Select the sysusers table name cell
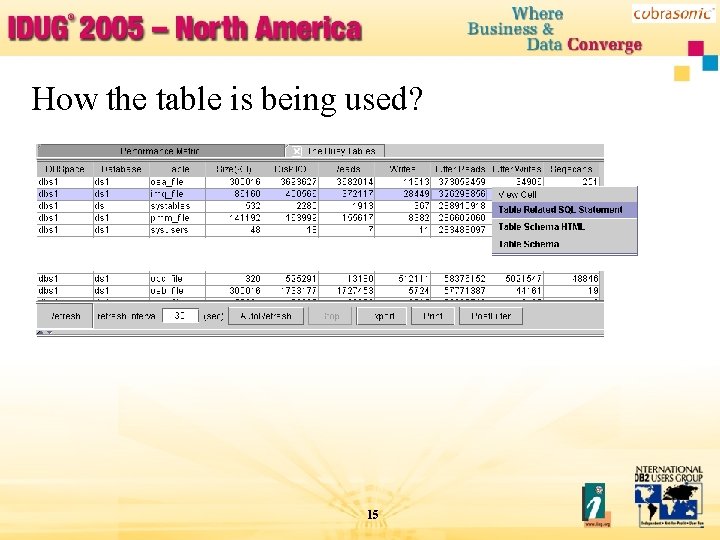Viewport: 720px width, 540px height. click(x=177, y=230)
